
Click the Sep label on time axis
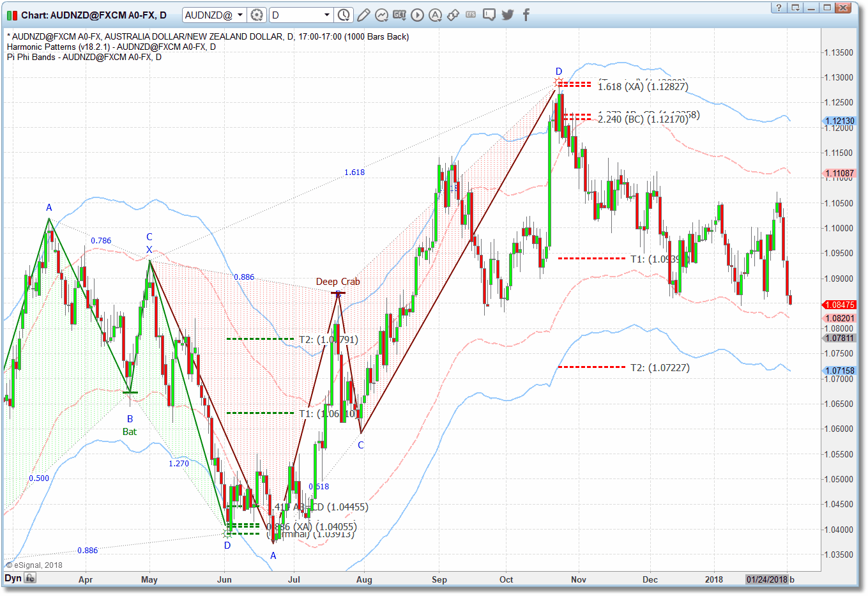[439, 579]
